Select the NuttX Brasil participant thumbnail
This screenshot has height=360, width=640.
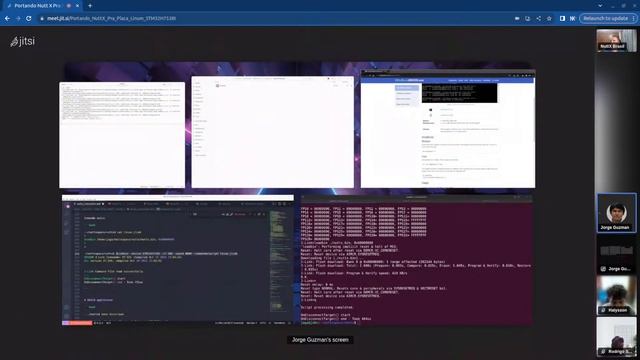[x=616, y=40]
